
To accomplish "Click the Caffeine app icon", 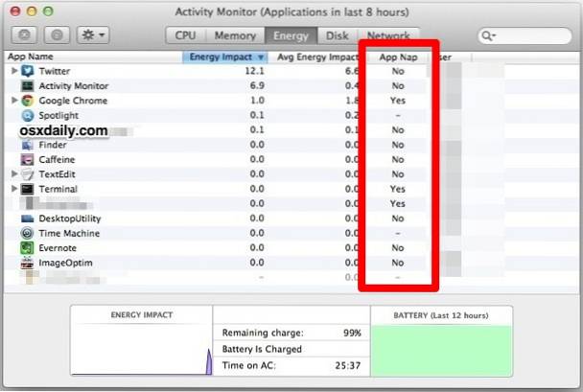I will [28, 160].
